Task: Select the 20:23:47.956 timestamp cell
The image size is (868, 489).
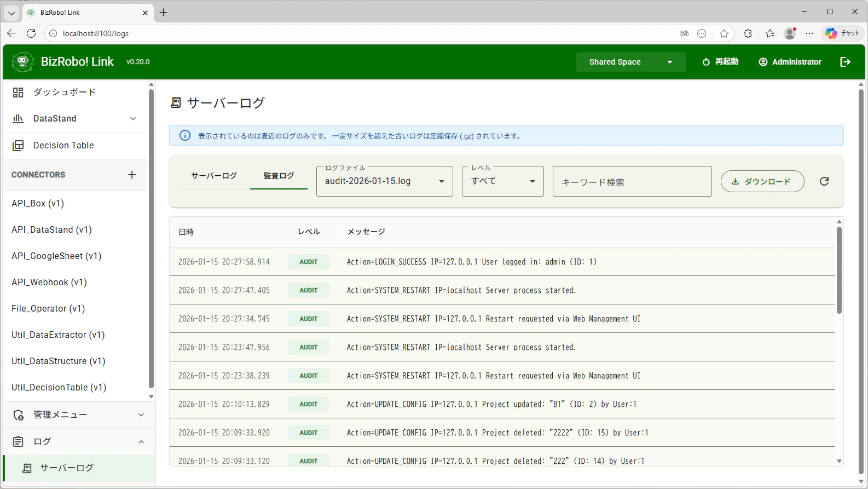Action: pos(224,347)
